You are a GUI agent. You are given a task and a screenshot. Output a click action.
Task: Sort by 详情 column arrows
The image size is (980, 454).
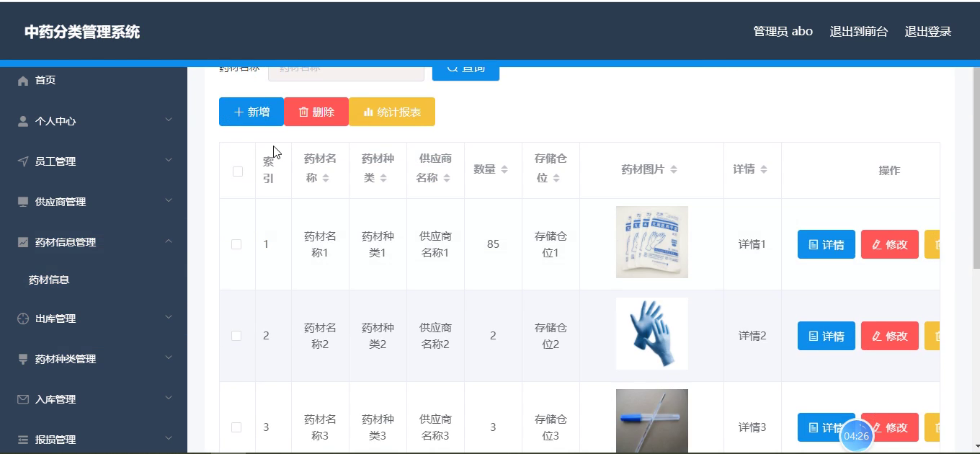click(764, 169)
